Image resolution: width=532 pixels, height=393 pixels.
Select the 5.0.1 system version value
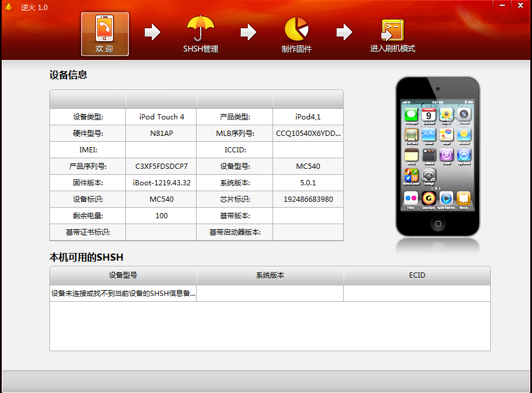coord(308,183)
